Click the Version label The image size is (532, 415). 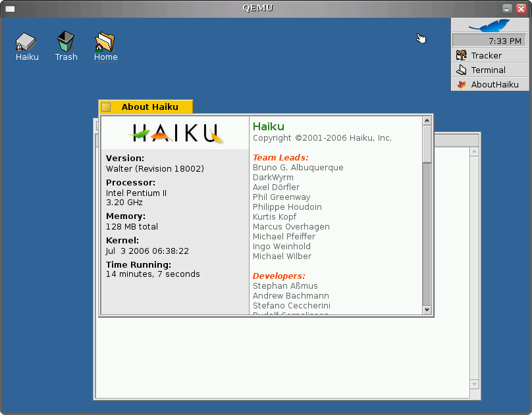tap(125, 159)
